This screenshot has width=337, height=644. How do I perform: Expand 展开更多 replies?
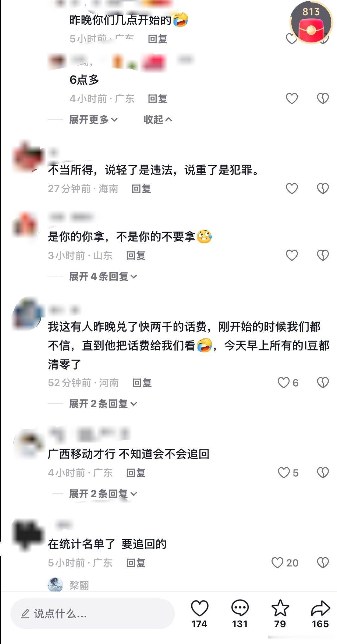pyautogui.click(x=93, y=119)
